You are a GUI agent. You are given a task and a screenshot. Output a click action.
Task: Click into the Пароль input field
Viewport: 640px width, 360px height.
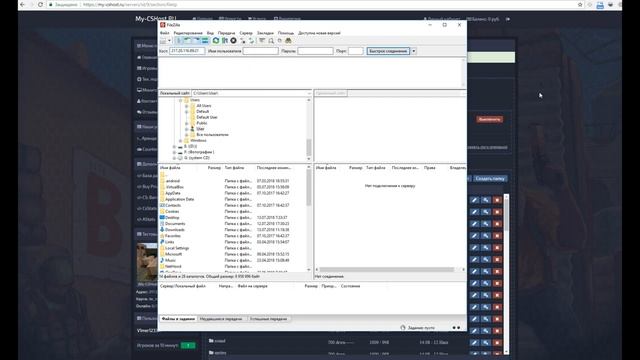coord(315,51)
